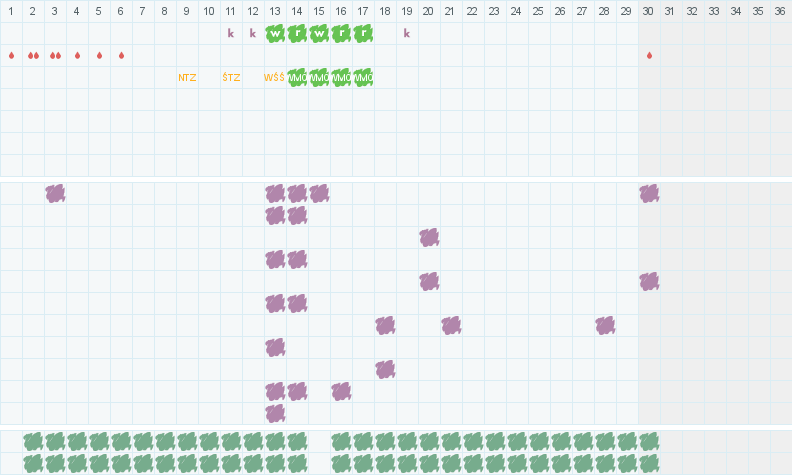Click the red blood drop on day 30
Viewport: 792px width, 475px height.
649,55
